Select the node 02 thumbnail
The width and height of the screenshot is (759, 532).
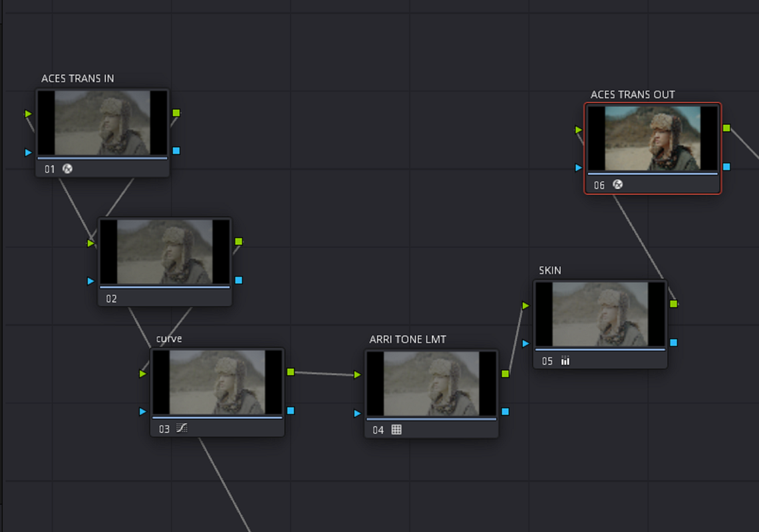(164, 252)
